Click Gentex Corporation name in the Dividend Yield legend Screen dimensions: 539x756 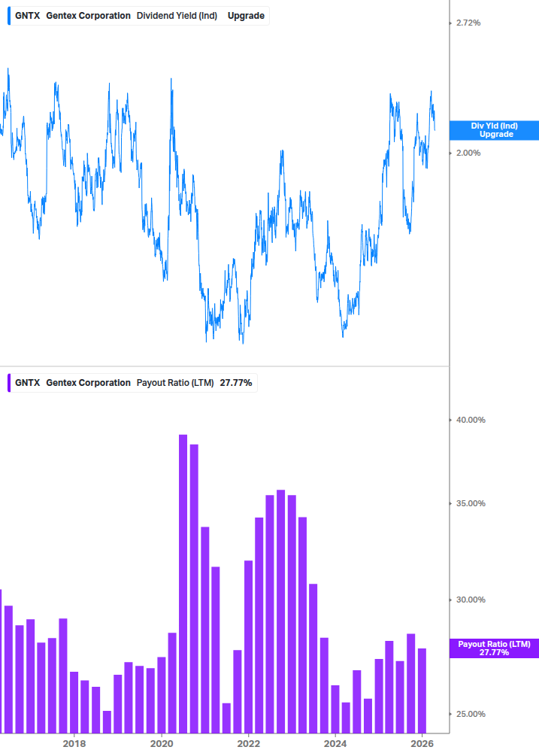tap(88, 16)
